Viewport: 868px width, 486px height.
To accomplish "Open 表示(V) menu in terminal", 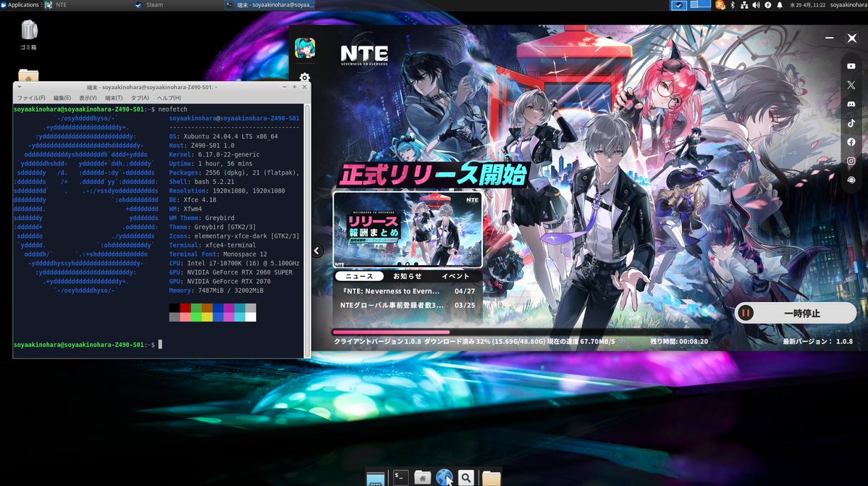I will tap(88, 98).
